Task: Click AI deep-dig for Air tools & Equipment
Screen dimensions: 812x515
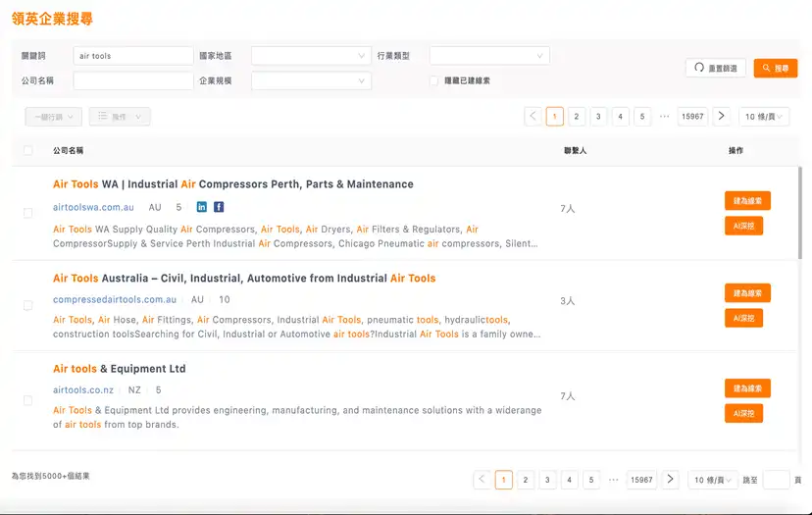Action: tap(743, 413)
